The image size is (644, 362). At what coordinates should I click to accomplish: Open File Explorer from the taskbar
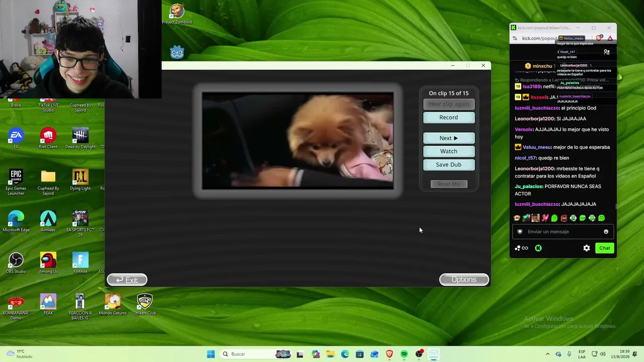[330, 354]
